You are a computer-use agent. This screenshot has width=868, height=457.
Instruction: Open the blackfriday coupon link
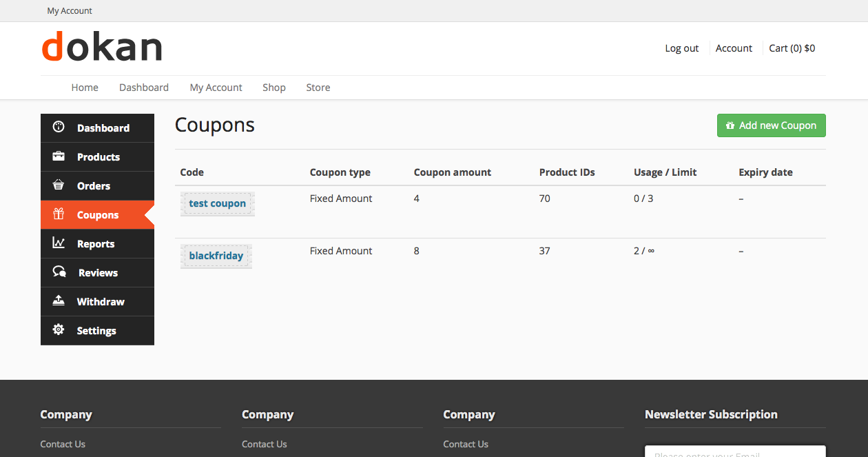pos(216,256)
